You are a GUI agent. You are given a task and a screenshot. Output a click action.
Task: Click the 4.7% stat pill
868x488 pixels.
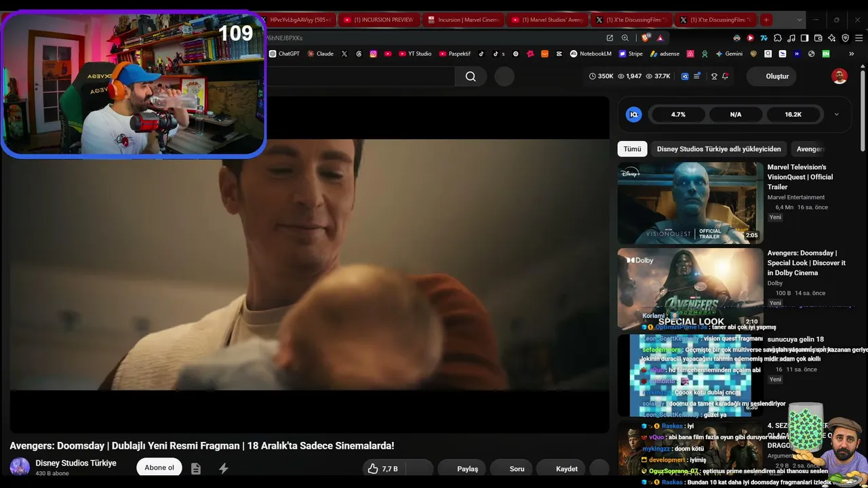click(678, 115)
